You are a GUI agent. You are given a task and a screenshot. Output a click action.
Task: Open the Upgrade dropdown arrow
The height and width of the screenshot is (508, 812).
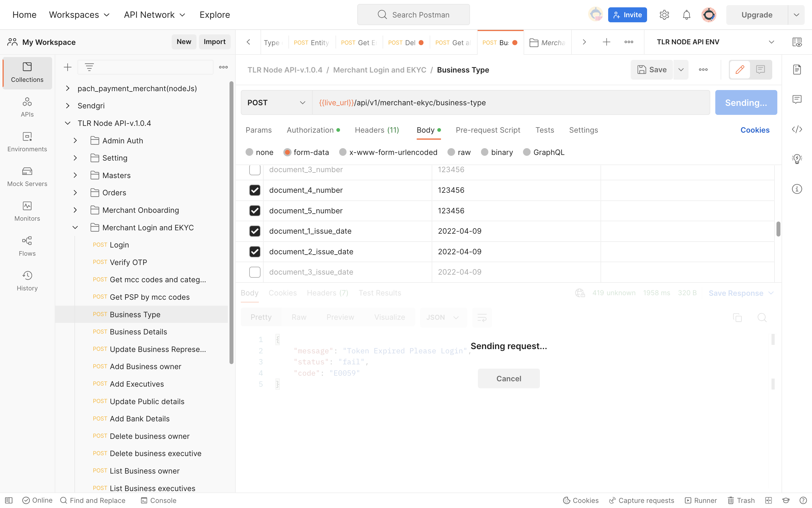coord(796,15)
